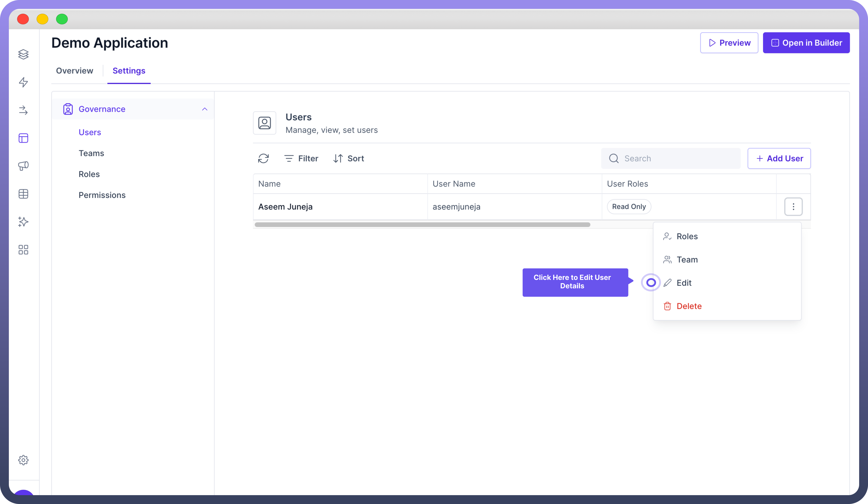This screenshot has width=868, height=504.
Task: Open the table grid sidebar icon
Action: (x=23, y=194)
